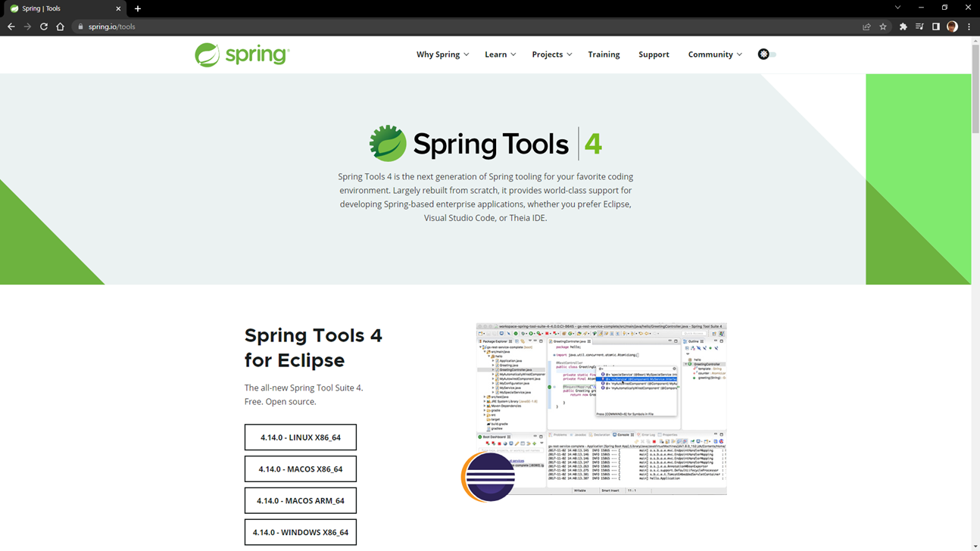Click the site lock icon
980x551 pixels.
point(80,26)
